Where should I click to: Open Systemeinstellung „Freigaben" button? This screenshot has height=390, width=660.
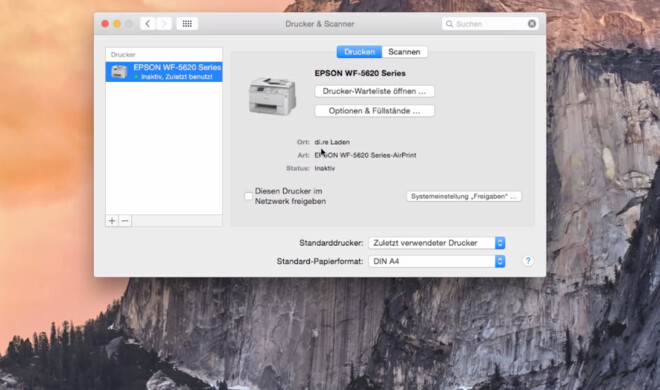(x=463, y=196)
